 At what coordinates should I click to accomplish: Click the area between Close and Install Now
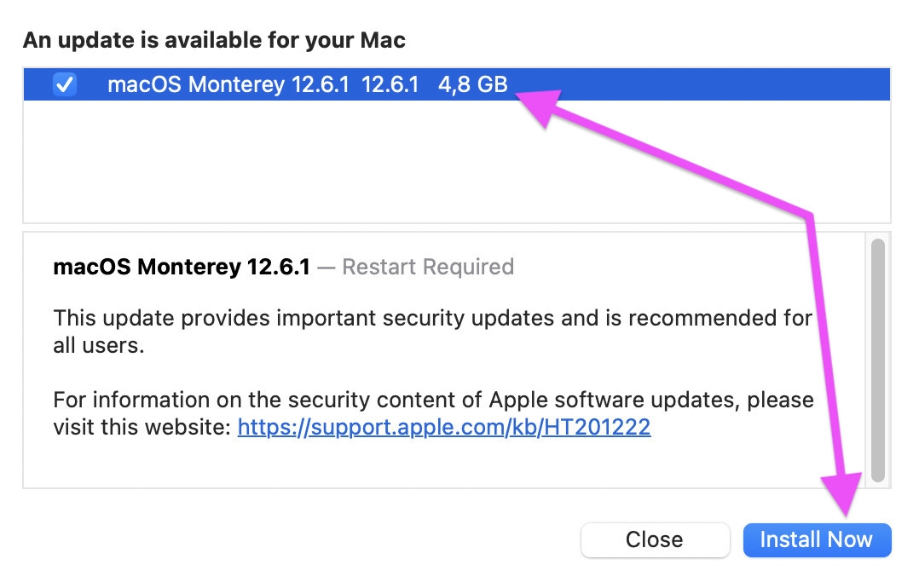tap(740, 539)
